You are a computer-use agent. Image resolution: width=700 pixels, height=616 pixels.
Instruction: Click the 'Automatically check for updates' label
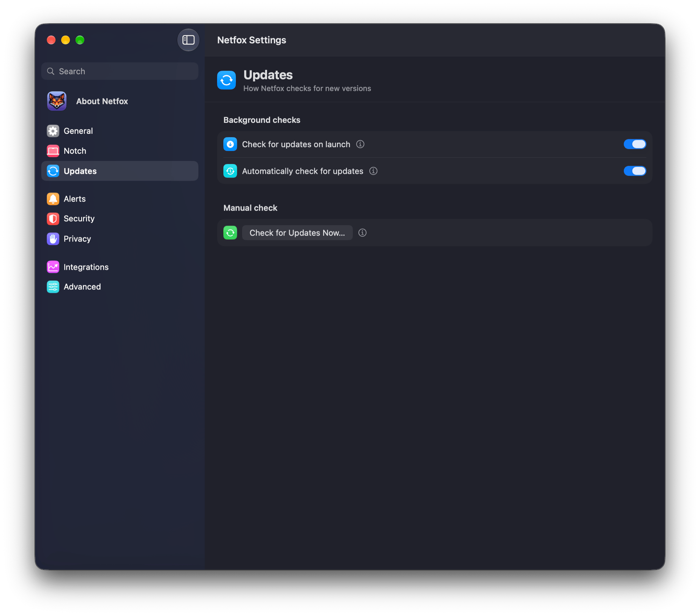(303, 171)
